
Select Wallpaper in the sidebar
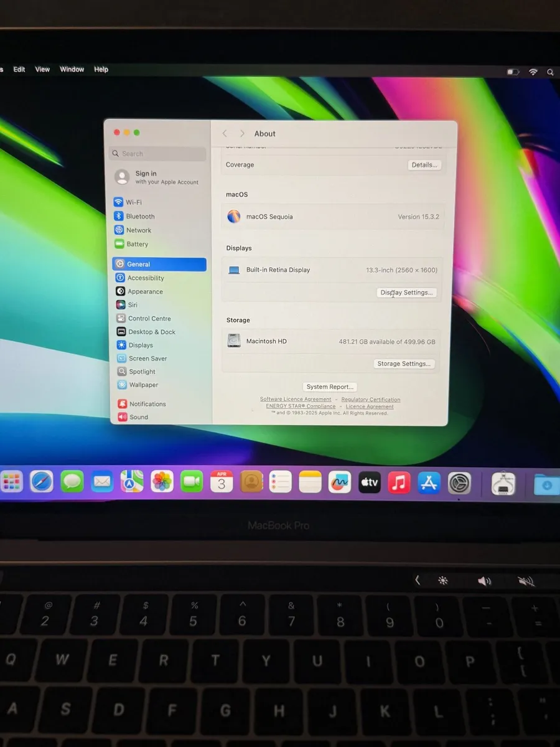point(143,385)
